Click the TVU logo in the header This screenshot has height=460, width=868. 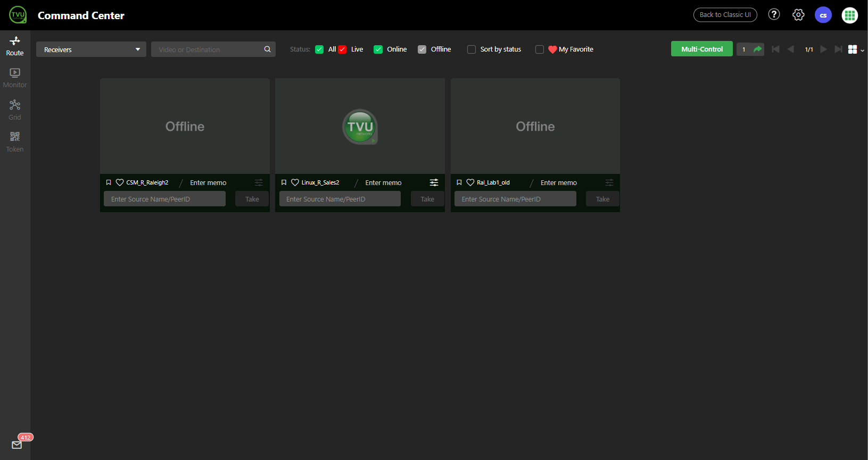coord(18,15)
